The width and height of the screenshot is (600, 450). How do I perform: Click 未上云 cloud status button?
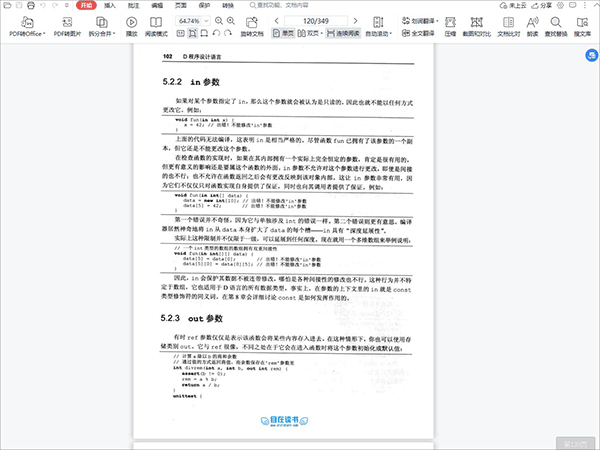tap(513, 5)
